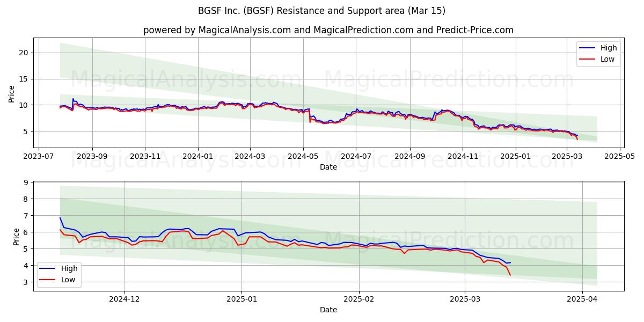This screenshot has width=644, height=322.
Task: Click the '2024-12' tick label on bottom chart
Action: [125, 299]
